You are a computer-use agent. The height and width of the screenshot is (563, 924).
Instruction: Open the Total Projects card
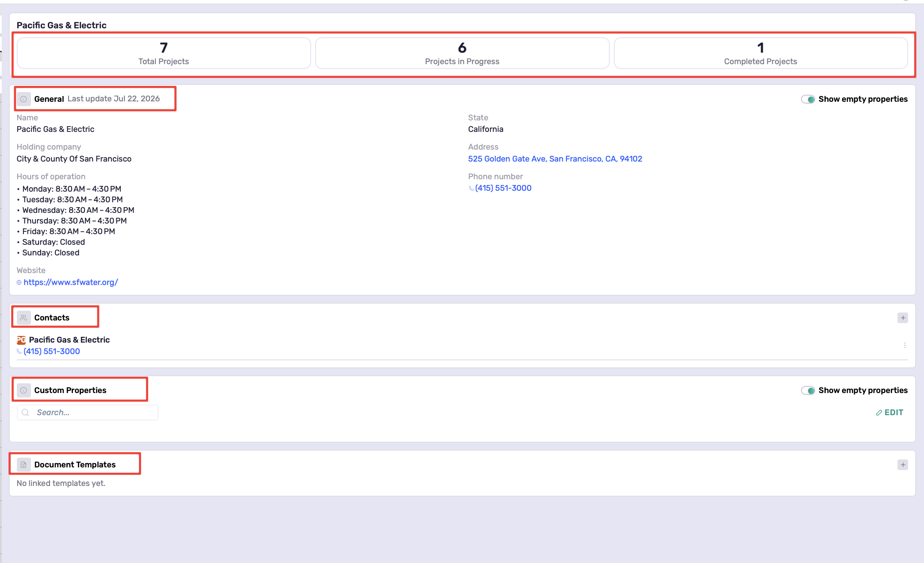tap(164, 53)
